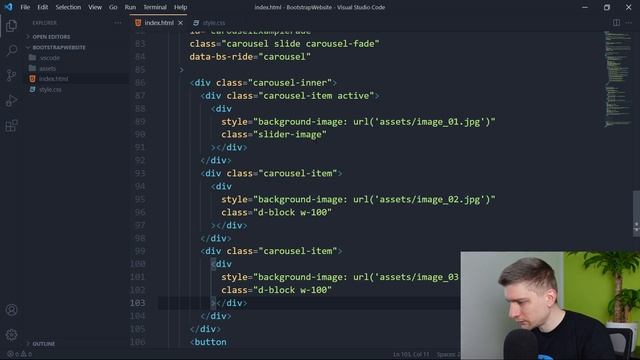Click the <button tag on line 106
Image resolution: width=640 pixels, height=360 pixels.
point(208,342)
